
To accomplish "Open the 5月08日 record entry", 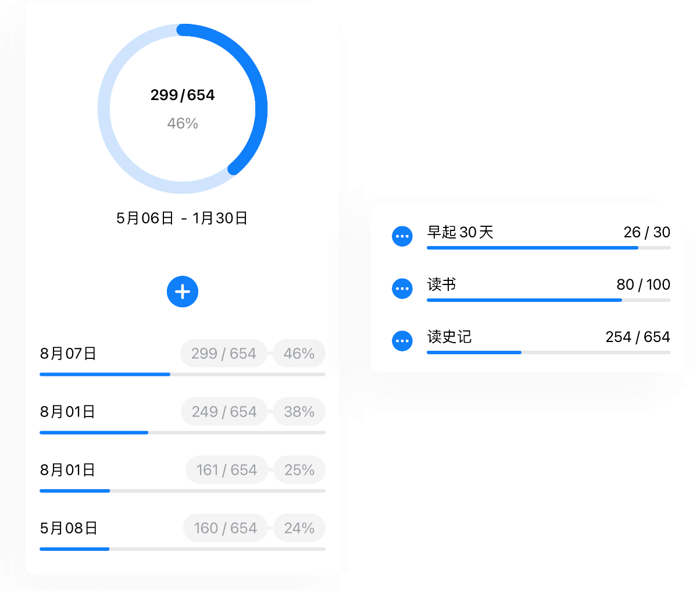I will coord(183,532).
